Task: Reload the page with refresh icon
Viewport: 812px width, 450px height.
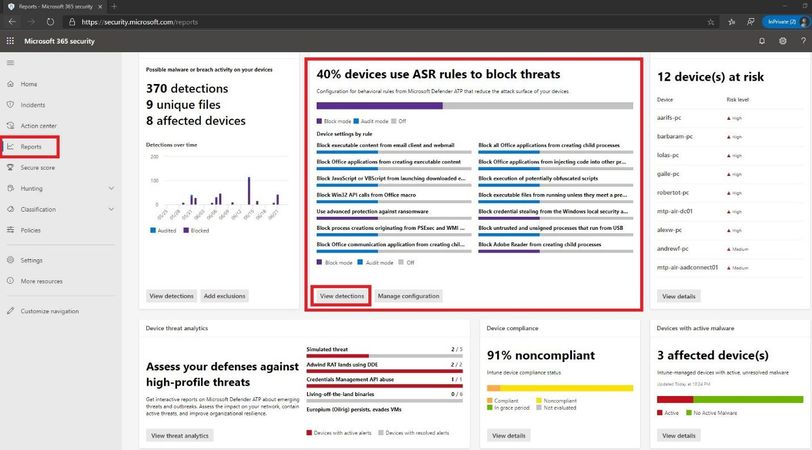Action: click(x=50, y=22)
